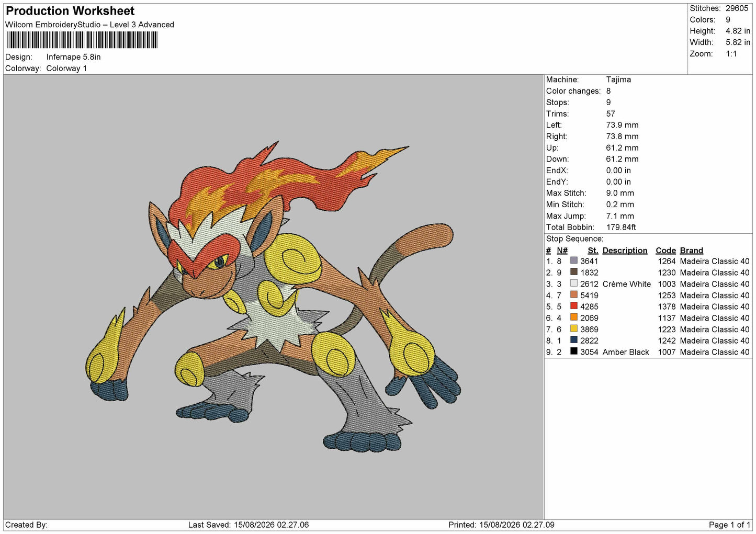The image size is (756, 534).
Task: Click the 'Colorway 1' value
Action: (x=66, y=69)
